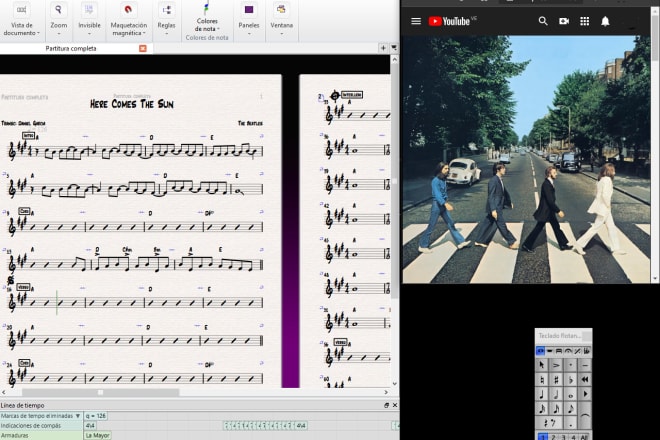This screenshot has height=440, width=660.
Task: Apply the tenuto mark on the keypad
Action: [x=585, y=365]
